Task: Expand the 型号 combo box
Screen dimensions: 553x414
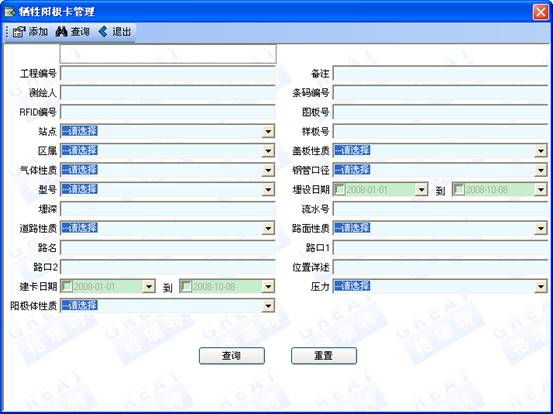Action: click(268, 190)
